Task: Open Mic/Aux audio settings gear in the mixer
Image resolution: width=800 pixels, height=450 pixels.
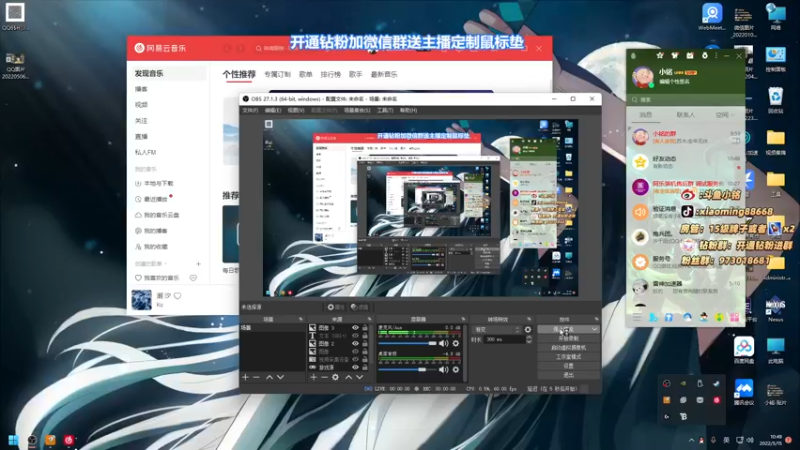Action: (456, 343)
